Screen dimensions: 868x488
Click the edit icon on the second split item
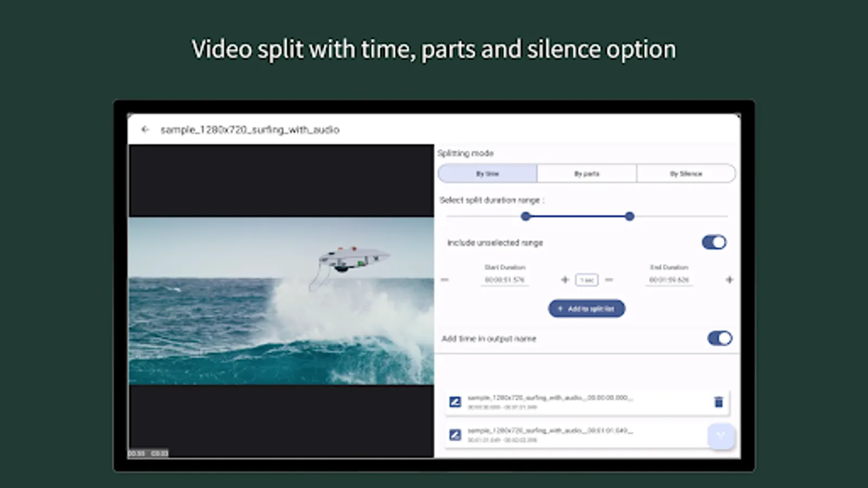(x=454, y=435)
